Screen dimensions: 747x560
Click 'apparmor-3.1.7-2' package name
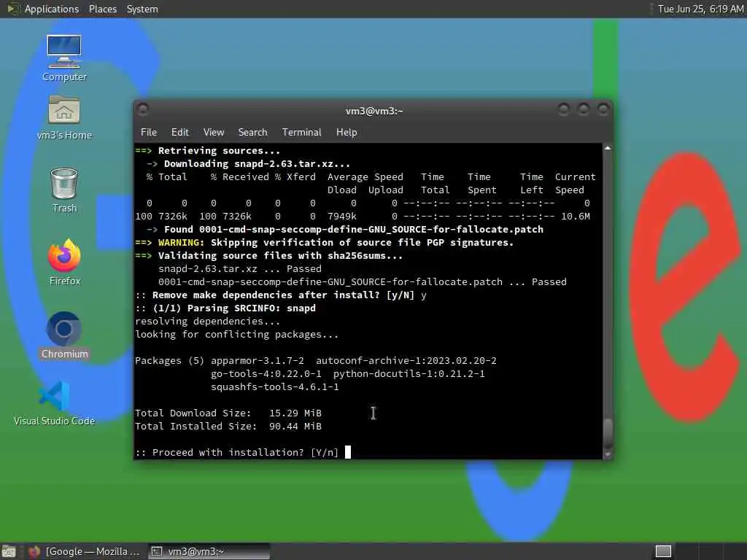tap(258, 360)
